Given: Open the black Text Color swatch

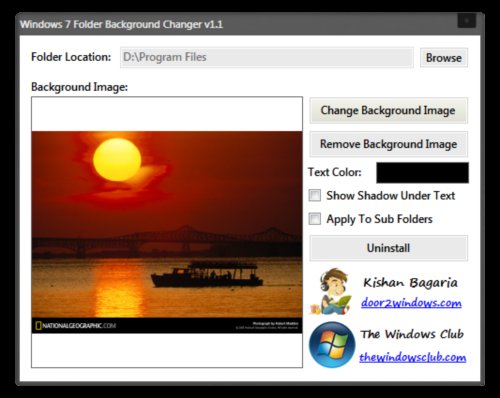Looking at the screenshot, I should pyautogui.click(x=422, y=173).
